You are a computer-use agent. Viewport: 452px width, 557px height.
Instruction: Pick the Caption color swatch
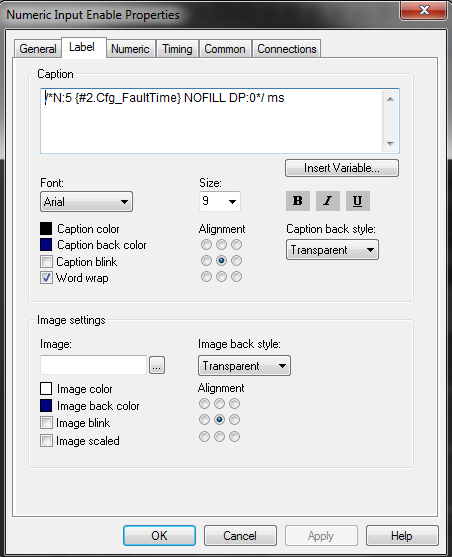46,228
